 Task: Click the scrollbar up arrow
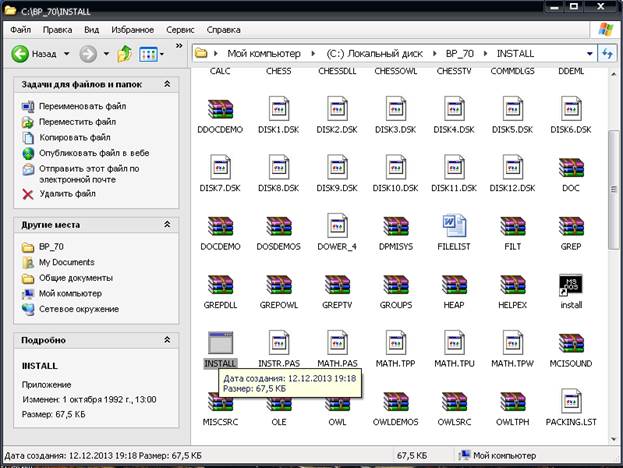613,74
